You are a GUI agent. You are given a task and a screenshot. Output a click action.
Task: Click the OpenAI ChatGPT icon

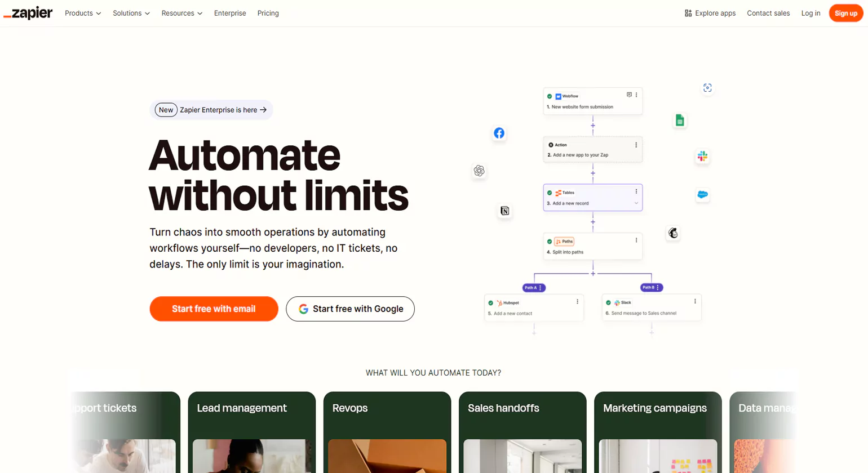pos(479,171)
